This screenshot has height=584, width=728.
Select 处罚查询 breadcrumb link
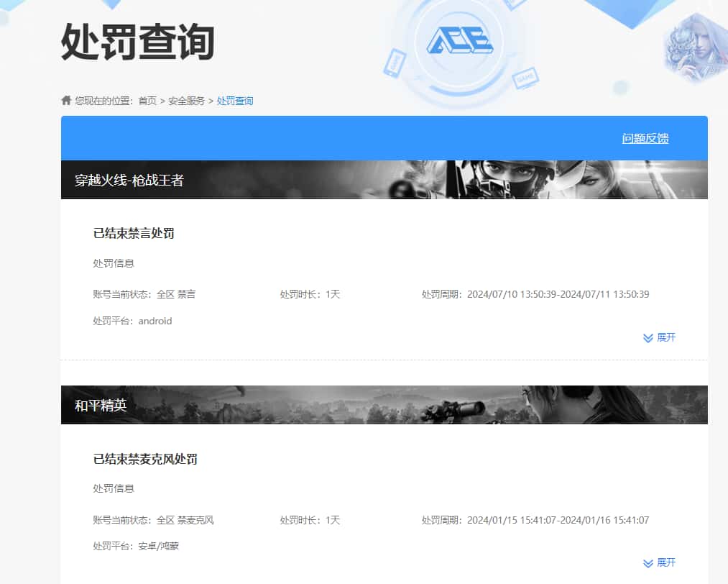click(235, 101)
